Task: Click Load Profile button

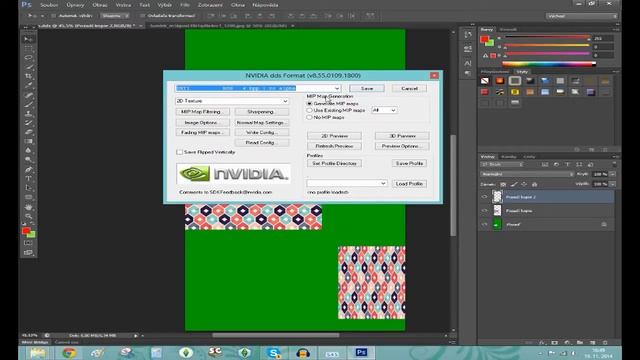Action: point(409,184)
